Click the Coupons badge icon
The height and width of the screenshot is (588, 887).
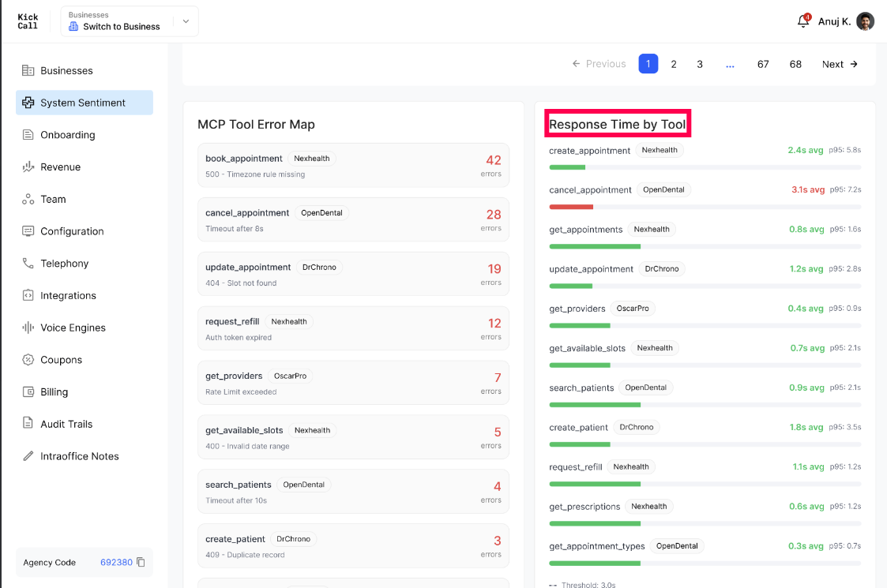click(x=28, y=360)
